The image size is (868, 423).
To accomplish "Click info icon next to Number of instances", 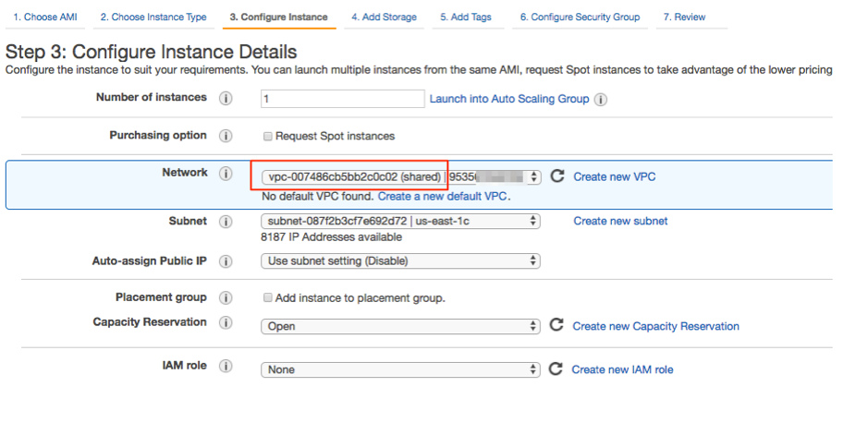I will (226, 99).
